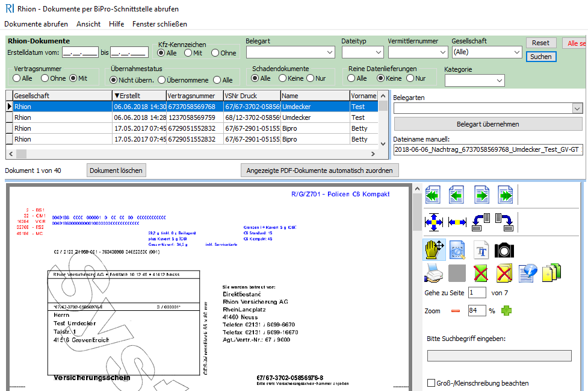Open the Gesellschaft (Alle) dropdown
588x391 pixels.
[487, 52]
